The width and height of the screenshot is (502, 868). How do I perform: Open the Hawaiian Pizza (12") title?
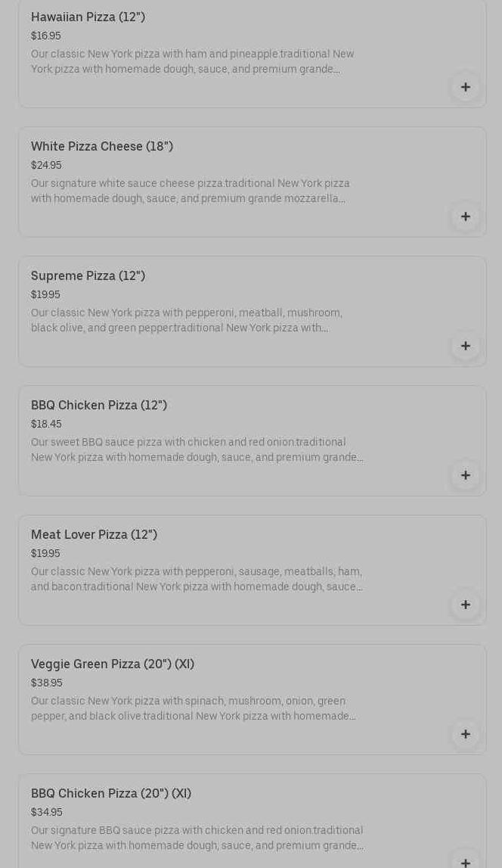click(x=88, y=17)
